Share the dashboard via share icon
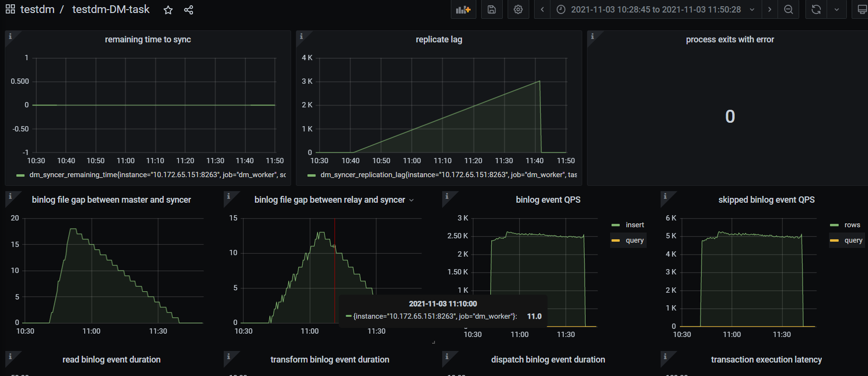The height and width of the screenshot is (376, 868). click(x=189, y=10)
